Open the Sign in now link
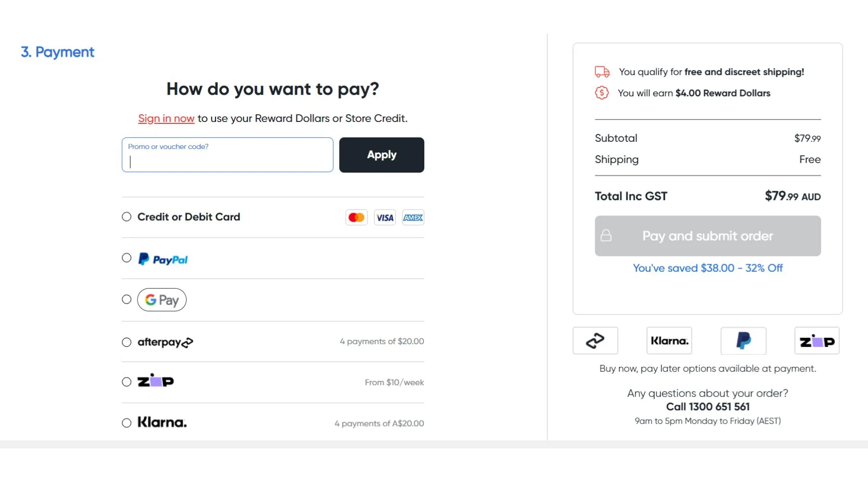868x482 pixels. (166, 119)
